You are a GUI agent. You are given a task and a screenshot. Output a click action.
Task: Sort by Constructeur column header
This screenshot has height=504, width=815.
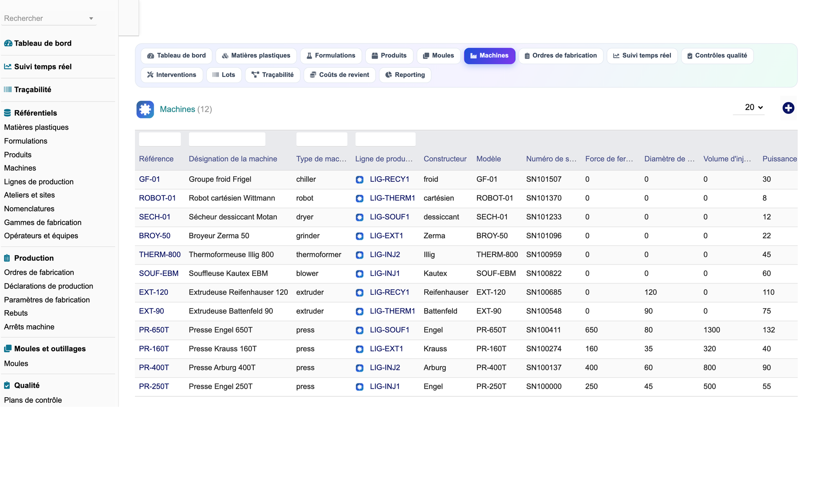445,159
